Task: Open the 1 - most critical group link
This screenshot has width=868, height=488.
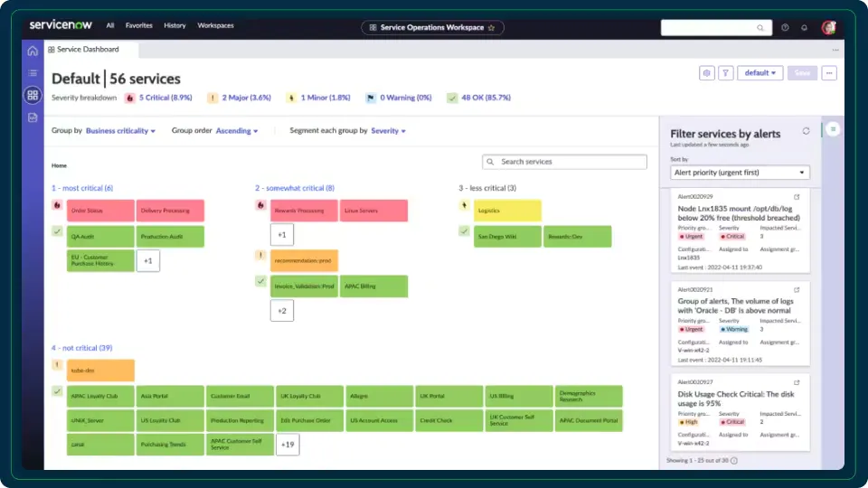Action: coord(82,188)
